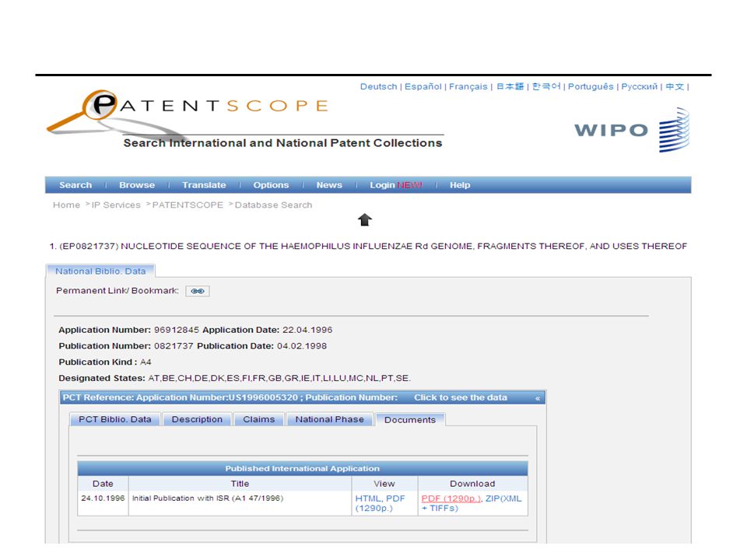Select the Documents tab
This screenshot has width=747, height=560.
coord(410,420)
